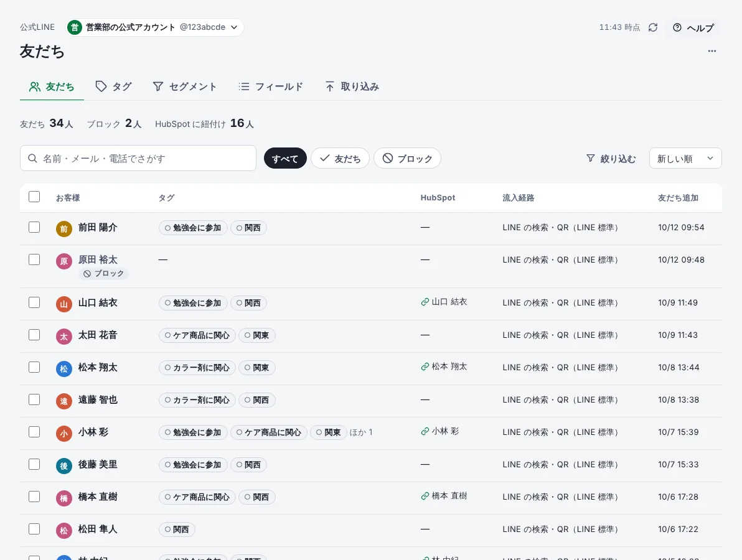The image size is (742, 560).
Task: Click 前田 陽介's round avatar
Action: (64, 229)
